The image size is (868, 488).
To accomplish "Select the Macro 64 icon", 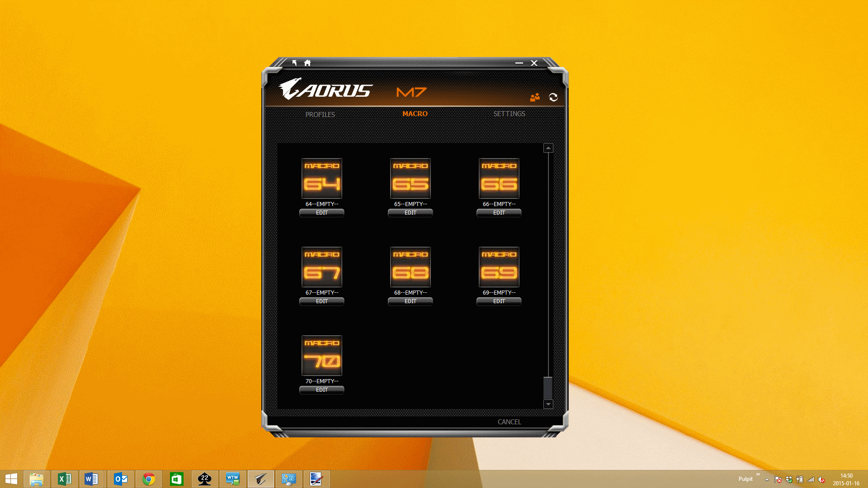I will coord(322,178).
